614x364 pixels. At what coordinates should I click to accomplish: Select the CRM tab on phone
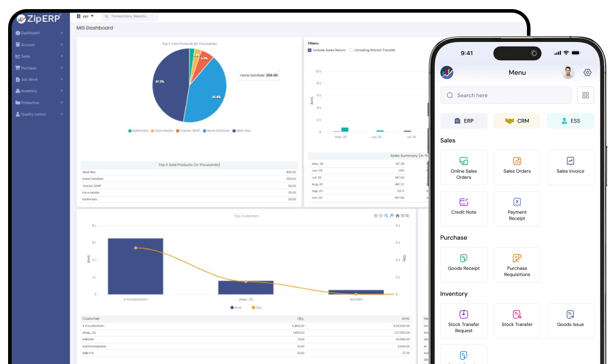(517, 121)
